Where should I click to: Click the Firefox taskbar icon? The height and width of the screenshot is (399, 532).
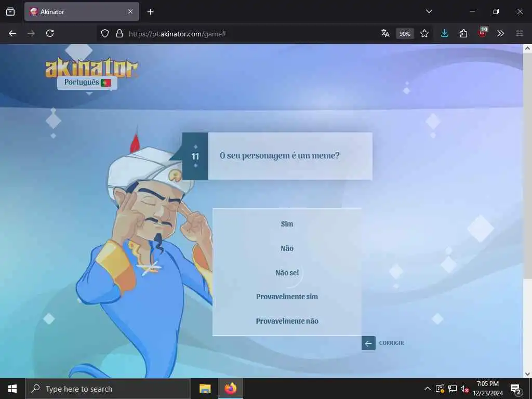(x=230, y=389)
